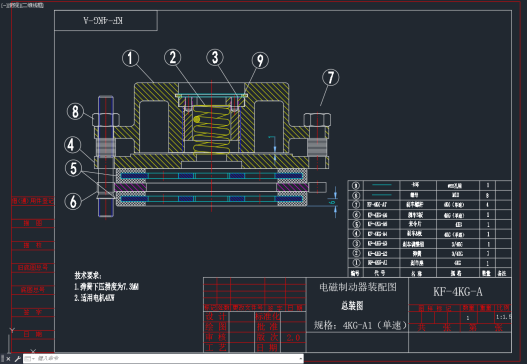
Task: Select the mirrored KF-4KG-A text in corner box
Action: (x=103, y=21)
